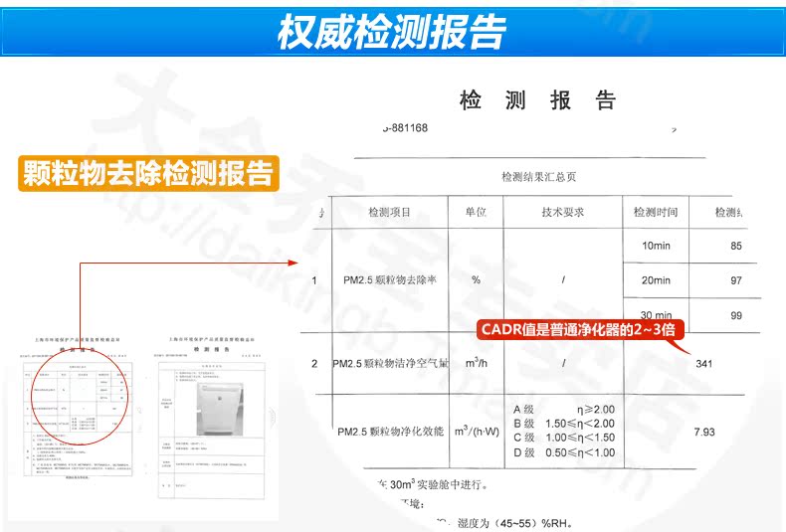Select the PM2.5 颗粒物净化效能 cell
Viewport: 786px width, 532px height.
[x=390, y=432]
